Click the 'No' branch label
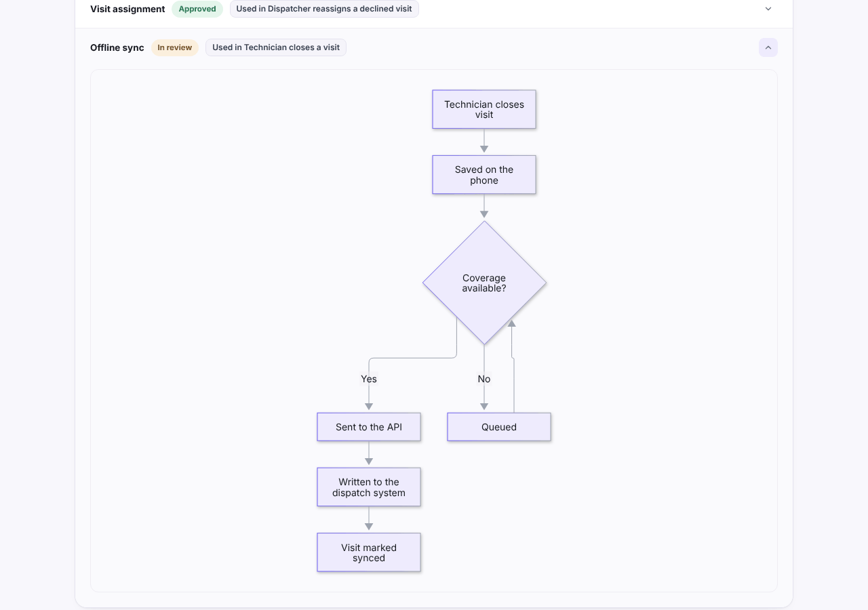 pyautogui.click(x=484, y=379)
